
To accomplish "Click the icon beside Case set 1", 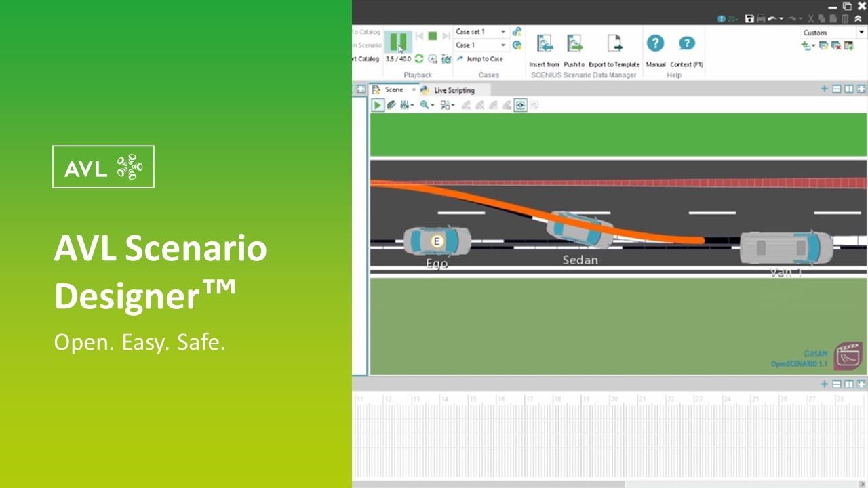I will click(517, 32).
